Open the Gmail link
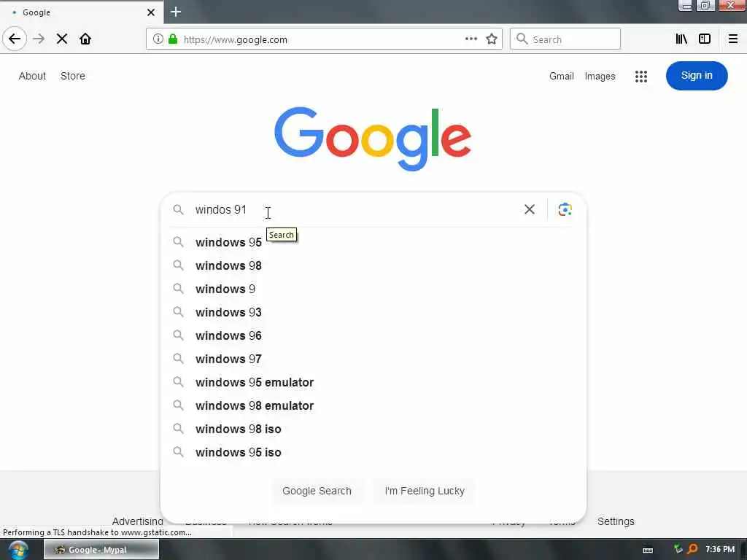747x560 pixels. pos(561,76)
